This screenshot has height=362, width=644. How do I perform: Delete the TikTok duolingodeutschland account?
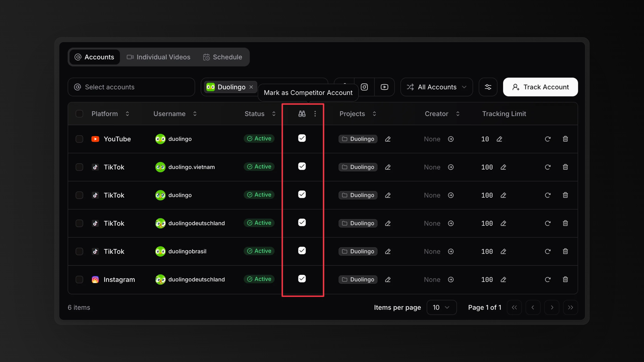click(565, 223)
